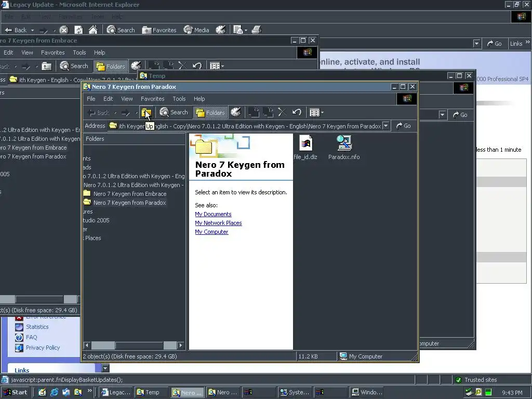532x399 pixels.
Task: Click Delete icon in Embrace window toolbar
Action: pos(182,66)
